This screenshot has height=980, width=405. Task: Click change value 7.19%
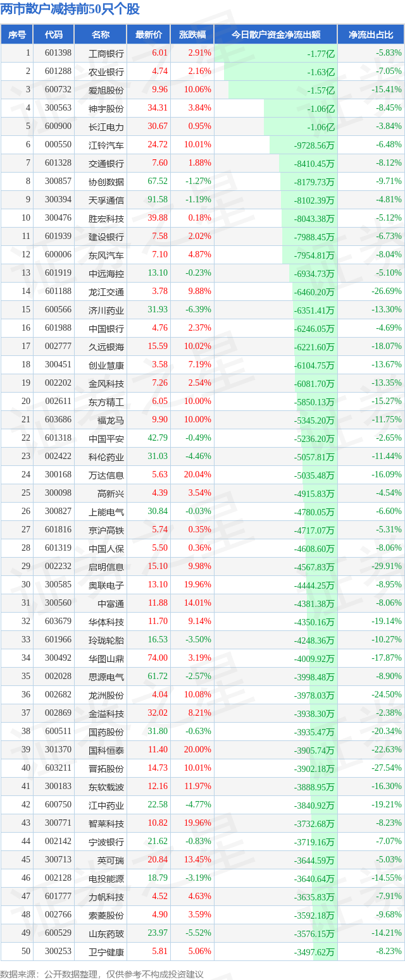point(200,365)
